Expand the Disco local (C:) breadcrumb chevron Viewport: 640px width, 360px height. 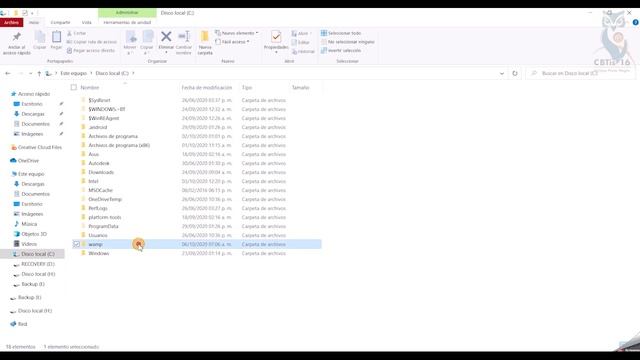point(133,73)
